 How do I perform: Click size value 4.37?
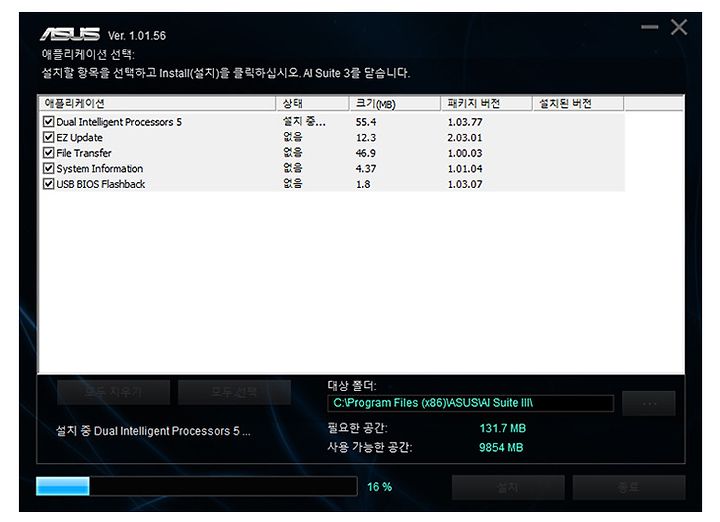[x=366, y=169]
